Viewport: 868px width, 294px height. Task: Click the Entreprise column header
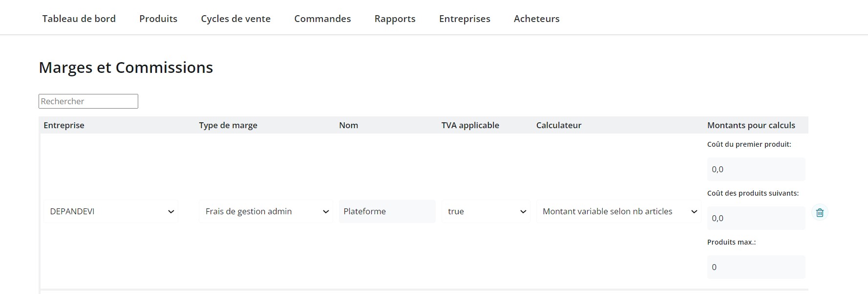[x=64, y=125]
